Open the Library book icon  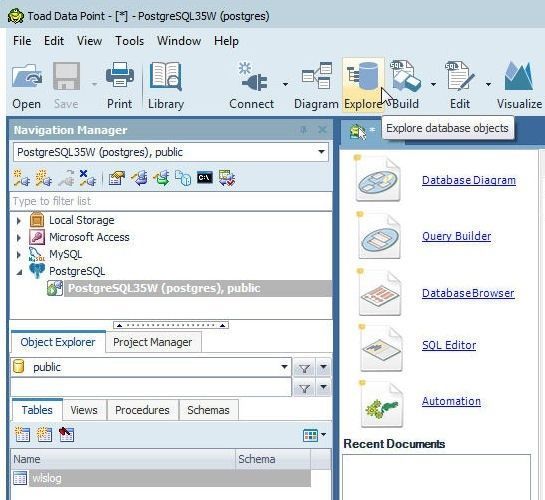pyautogui.click(x=166, y=77)
